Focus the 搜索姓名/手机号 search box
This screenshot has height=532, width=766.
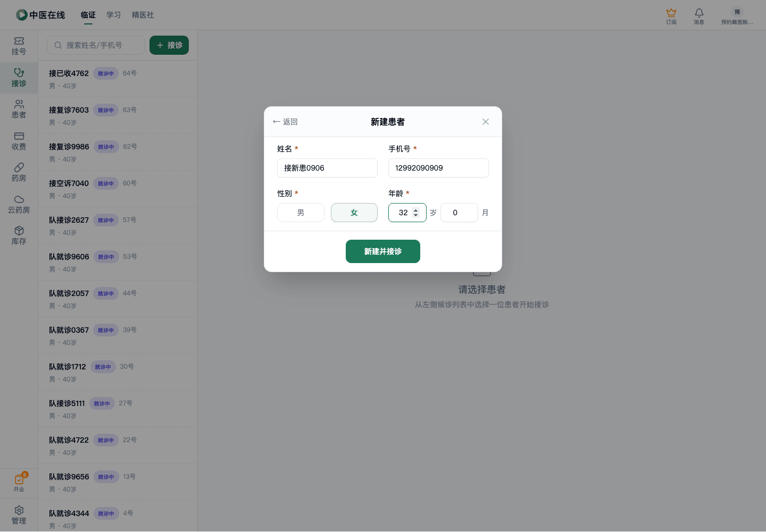click(96, 45)
